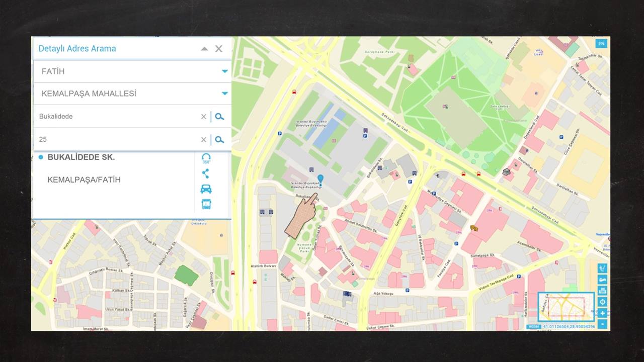This screenshot has width=644, height=362.
Task: Get driving directions with car icon
Action: pos(206,189)
